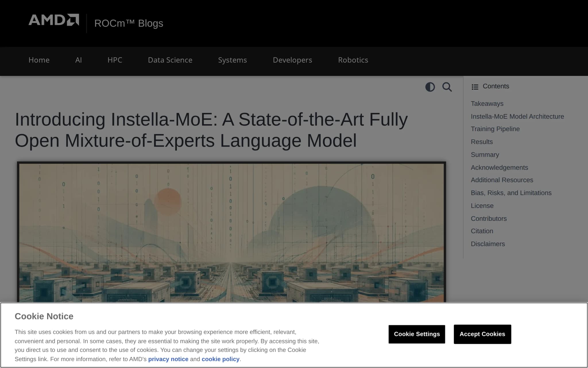Click the Contents list icon
The width and height of the screenshot is (588, 368).
pyautogui.click(x=475, y=87)
